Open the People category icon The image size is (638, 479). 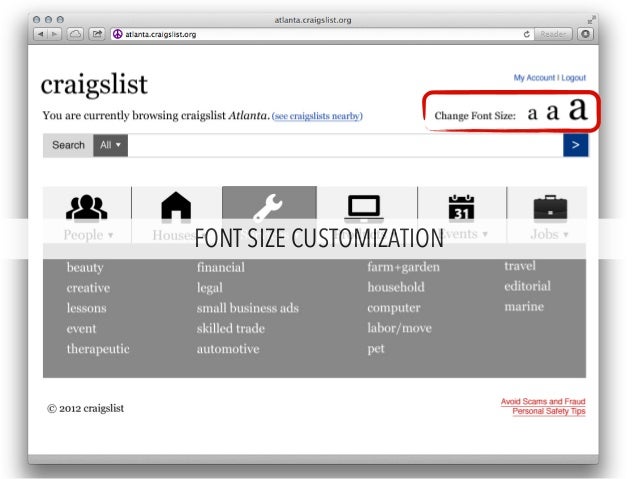click(87, 207)
